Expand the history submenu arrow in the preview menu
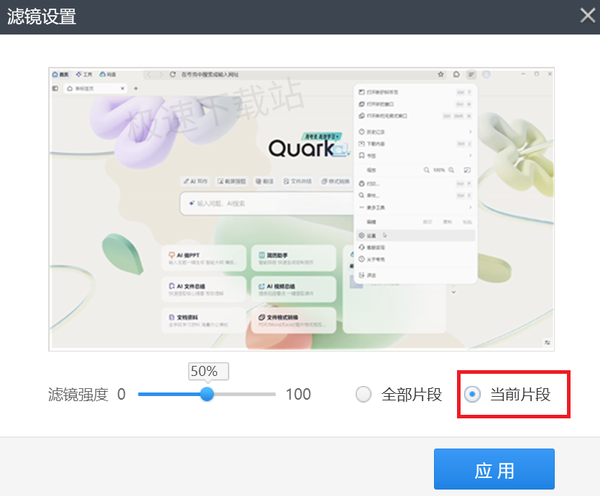Viewport: 600px width, 496px height. coord(470,132)
